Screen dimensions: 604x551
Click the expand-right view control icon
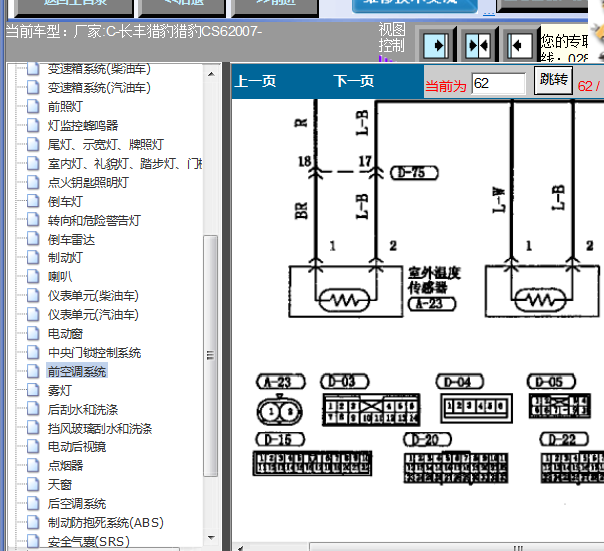click(435, 45)
